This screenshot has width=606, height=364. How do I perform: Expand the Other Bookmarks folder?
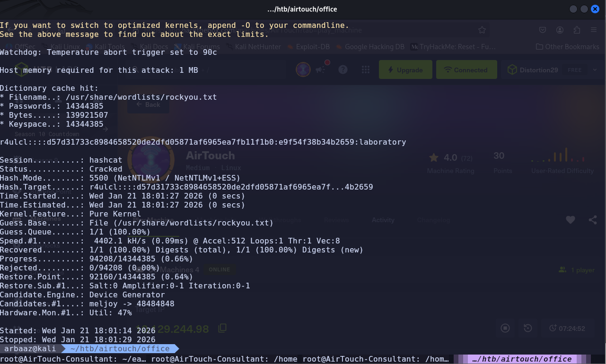coord(567,47)
